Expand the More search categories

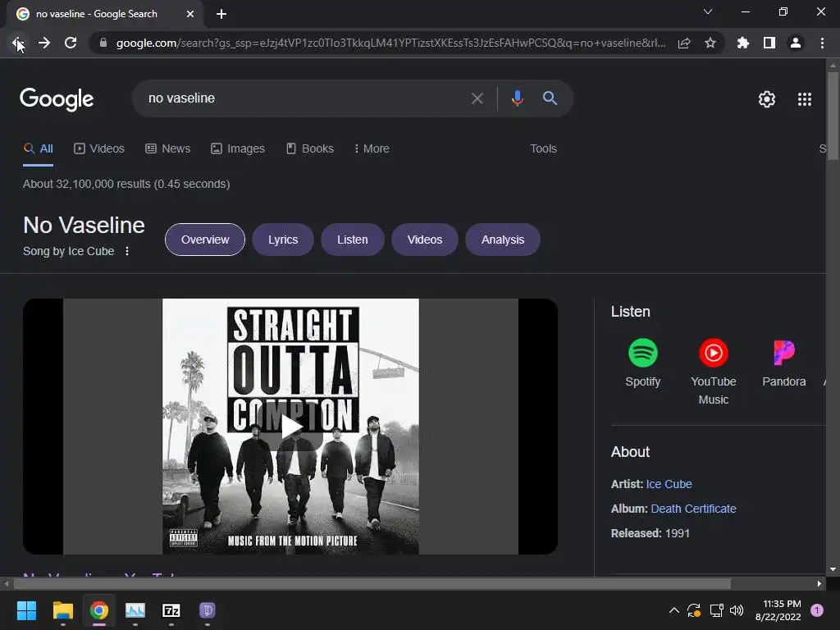tap(372, 149)
